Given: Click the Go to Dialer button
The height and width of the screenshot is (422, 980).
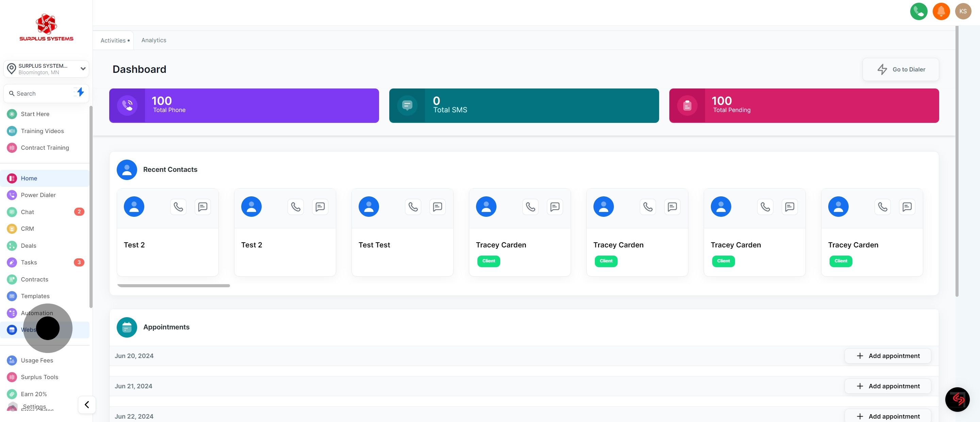Looking at the screenshot, I should [x=900, y=69].
